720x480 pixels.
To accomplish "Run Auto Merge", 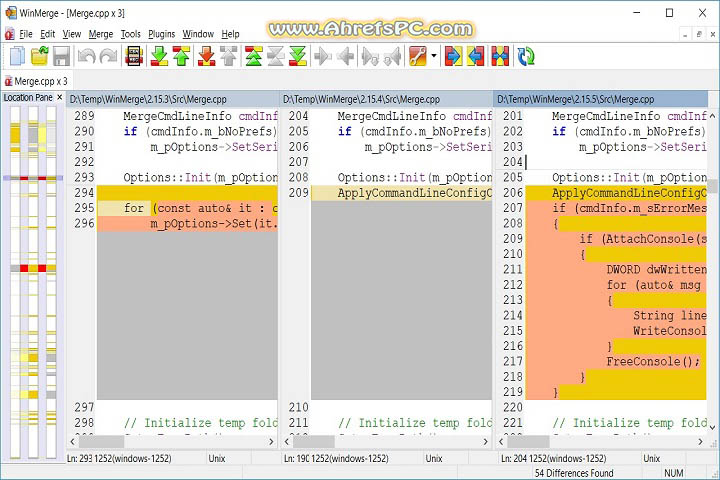I will [500, 56].
